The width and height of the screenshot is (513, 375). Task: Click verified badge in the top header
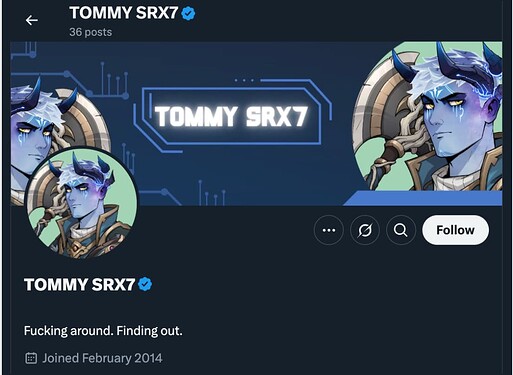point(188,14)
